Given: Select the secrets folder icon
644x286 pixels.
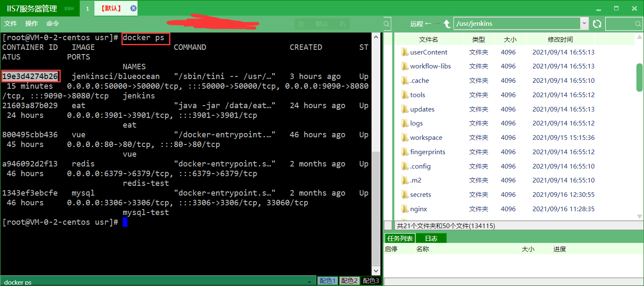Looking at the screenshot, I should [x=405, y=194].
